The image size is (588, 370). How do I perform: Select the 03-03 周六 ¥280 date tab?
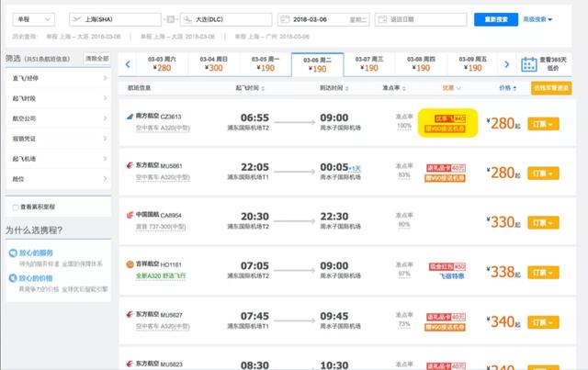coord(162,64)
